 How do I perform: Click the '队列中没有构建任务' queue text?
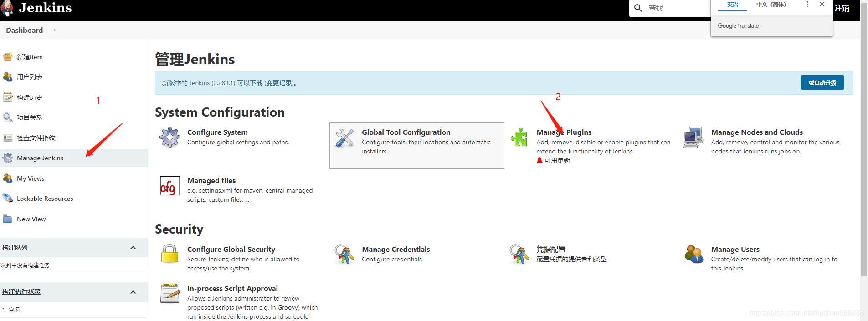point(25,265)
